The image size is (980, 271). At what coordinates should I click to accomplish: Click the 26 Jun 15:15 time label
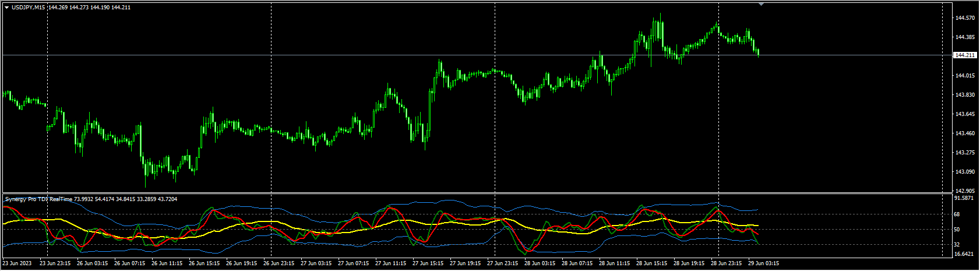204,264
